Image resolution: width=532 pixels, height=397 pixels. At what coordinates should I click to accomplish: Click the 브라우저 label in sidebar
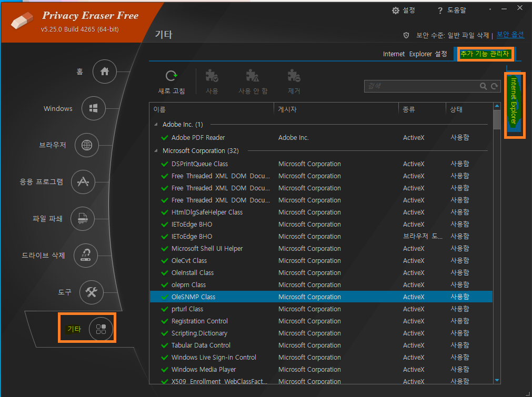click(x=52, y=145)
